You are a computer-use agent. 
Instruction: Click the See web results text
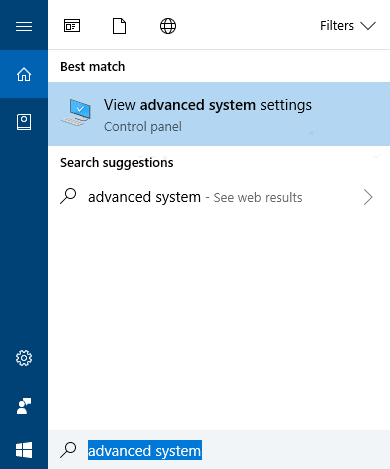258,198
